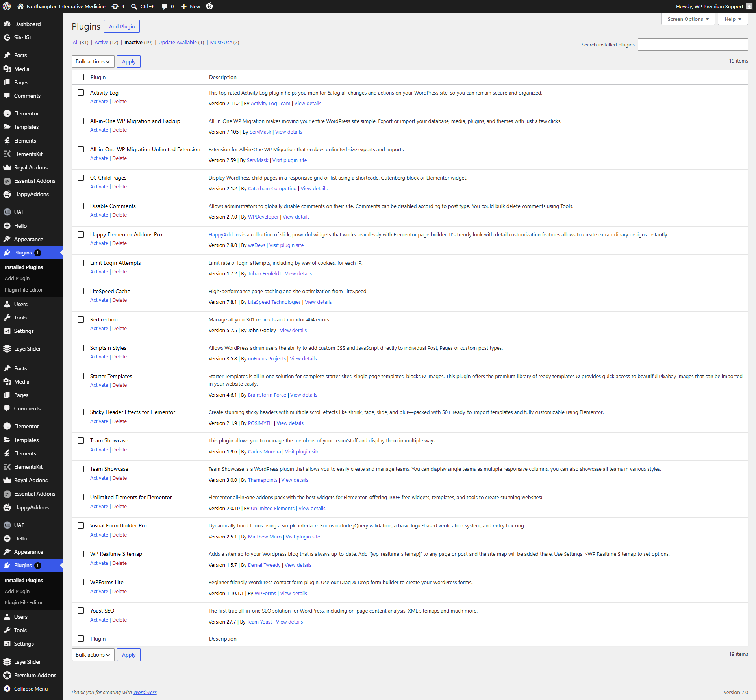
Task: Check the Starter Templates checkbox
Action: coord(81,376)
